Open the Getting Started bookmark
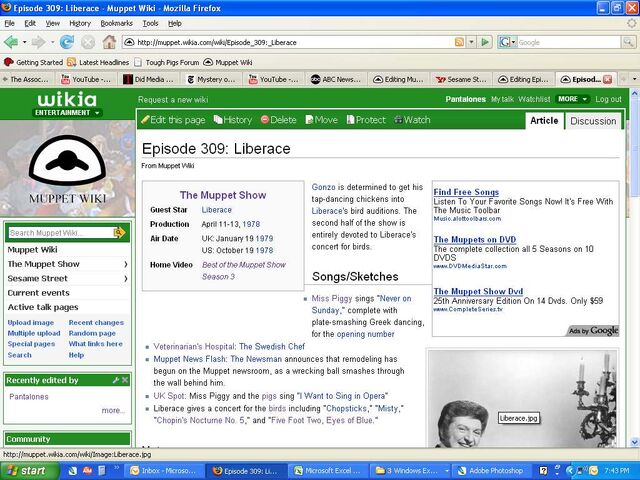 pyautogui.click(x=33, y=62)
